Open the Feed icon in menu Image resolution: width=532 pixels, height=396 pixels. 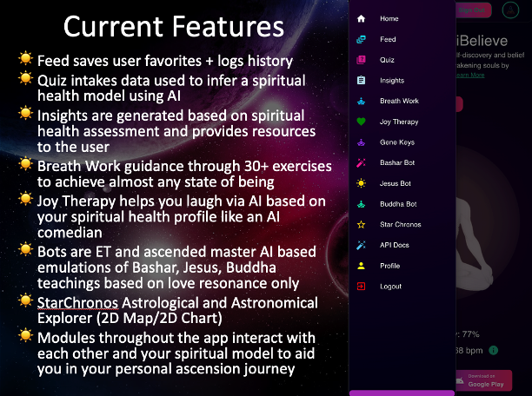361,39
